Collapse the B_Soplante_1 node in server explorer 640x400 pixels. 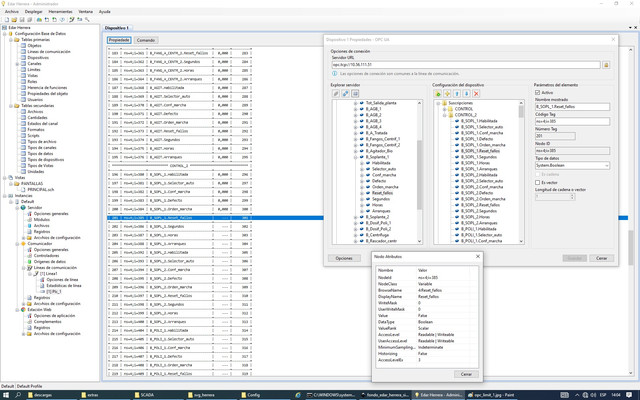356,157
